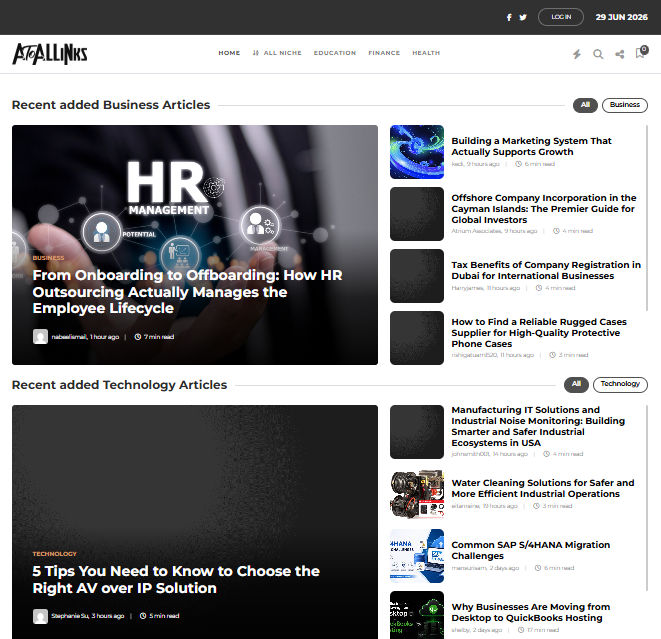
Task: Open Tax Benefits Dubai registration article
Action: coord(546,270)
